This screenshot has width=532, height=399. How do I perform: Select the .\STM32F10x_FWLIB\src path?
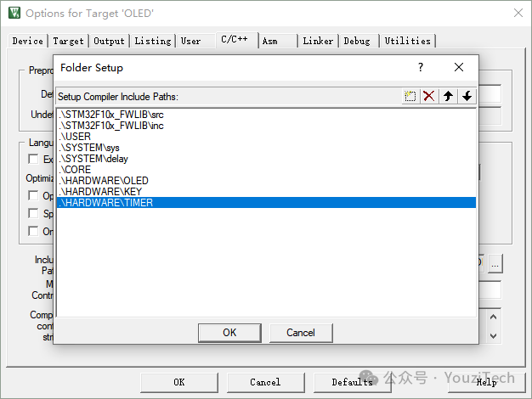[266, 115]
